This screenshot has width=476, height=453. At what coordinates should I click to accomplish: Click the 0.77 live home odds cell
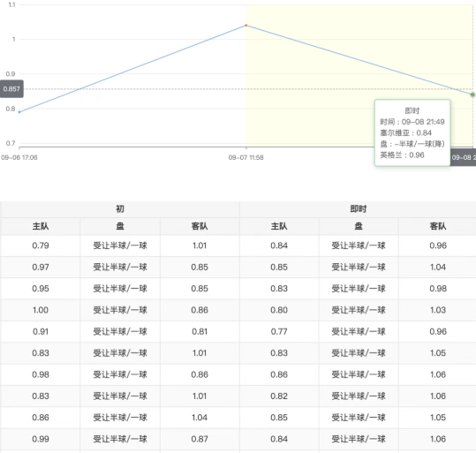(x=279, y=331)
